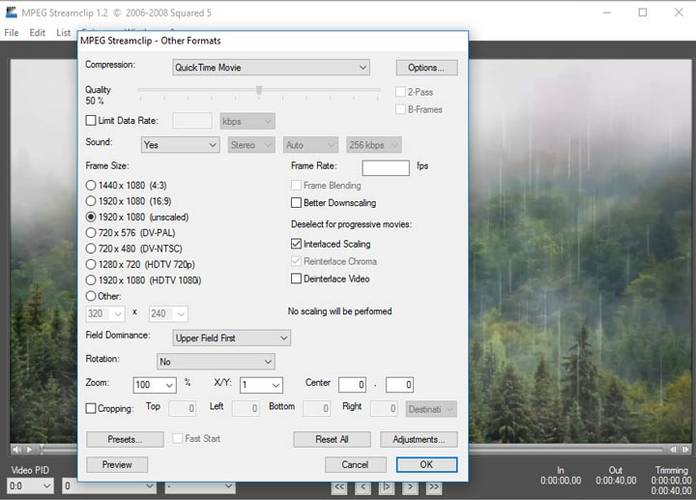Click the step forward single-arrow playback button
The image size is (696, 500).
[410, 487]
